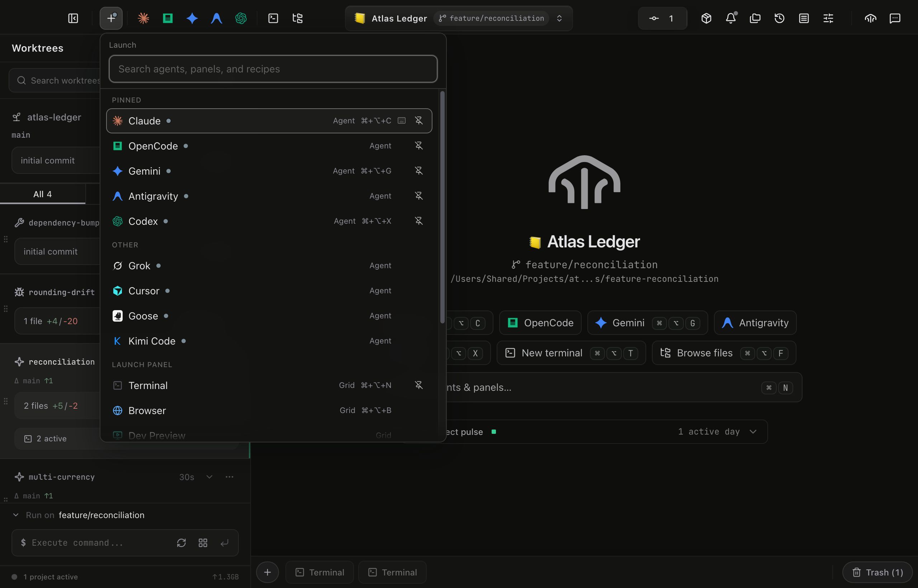
Task: Open the file browser tree icon in toolbar
Action: pyautogui.click(x=298, y=18)
